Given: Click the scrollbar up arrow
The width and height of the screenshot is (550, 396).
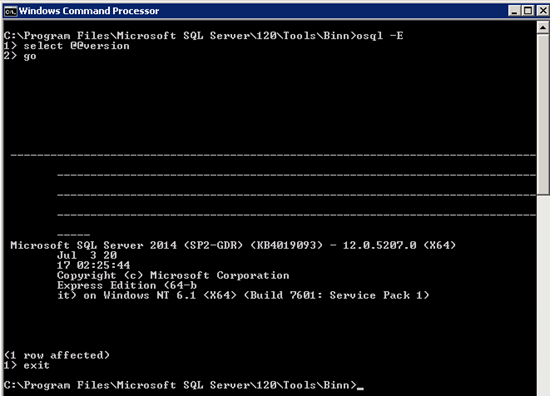Looking at the screenshot, I should pos(543,27).
